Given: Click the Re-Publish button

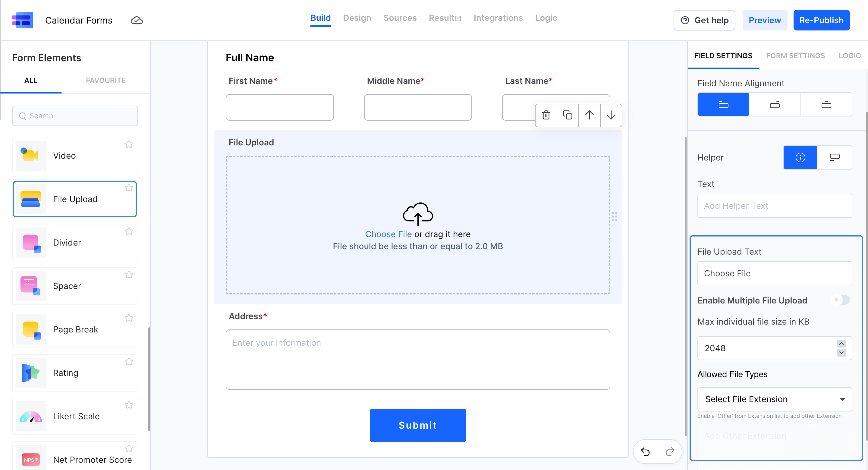Looking at the screenshot, I should point(822,20).
